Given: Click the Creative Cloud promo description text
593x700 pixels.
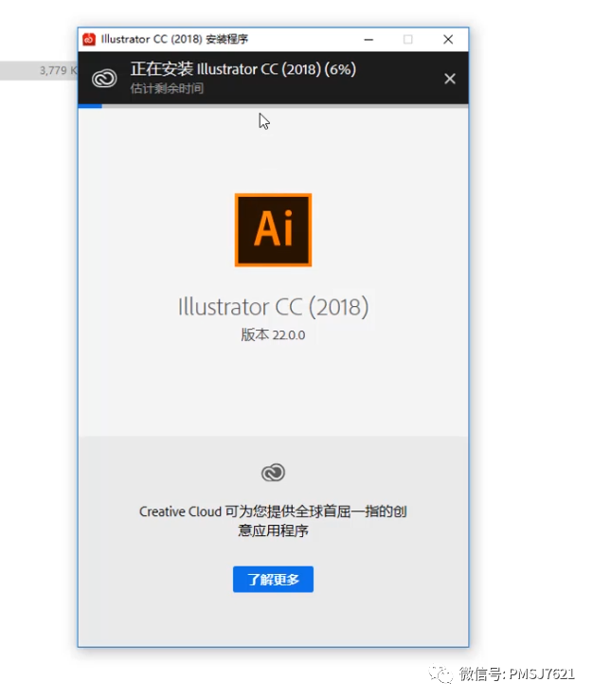Looking at the screenshot, I should click(273, 521).
